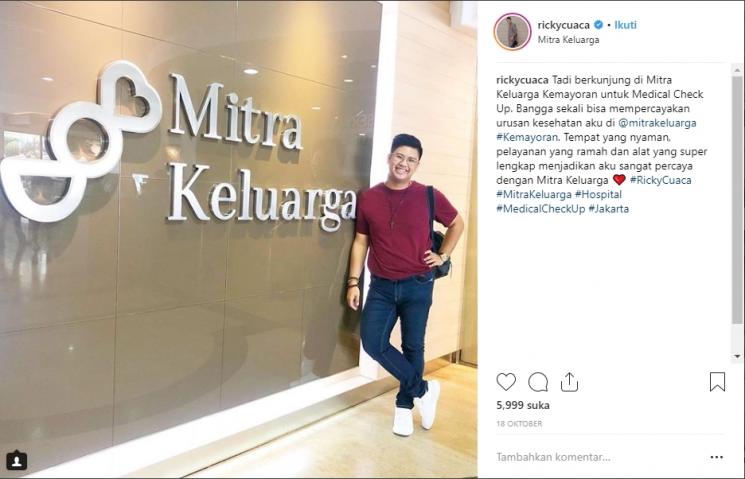The width and height of the screenshot is (745, 479).
Task: Show tagged people icon on photo
Action: [x=16, y=460]
